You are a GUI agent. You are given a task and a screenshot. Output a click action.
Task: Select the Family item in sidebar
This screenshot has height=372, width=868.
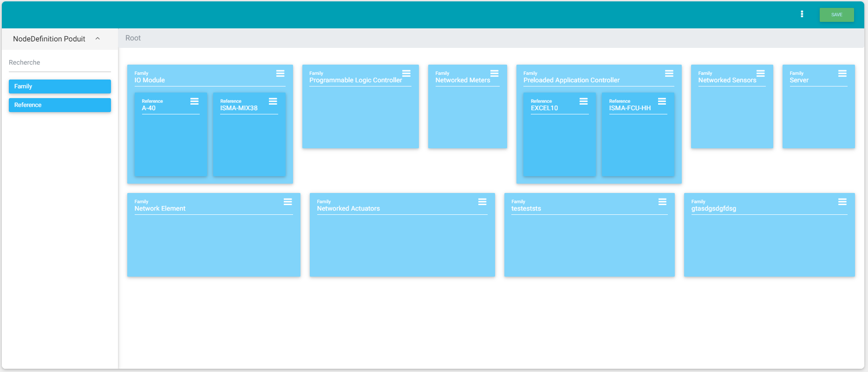(x=60, y=86)
